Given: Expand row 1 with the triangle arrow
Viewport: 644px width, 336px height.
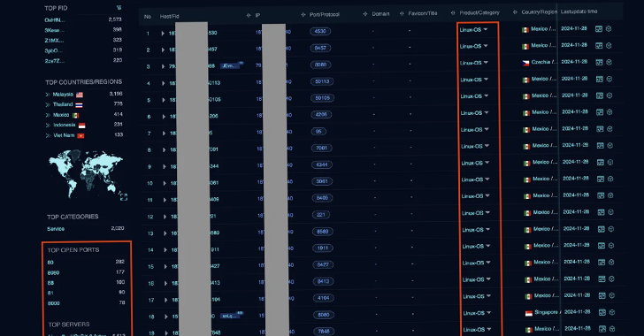Looking at the screenshot, I should tap(163, 34).
